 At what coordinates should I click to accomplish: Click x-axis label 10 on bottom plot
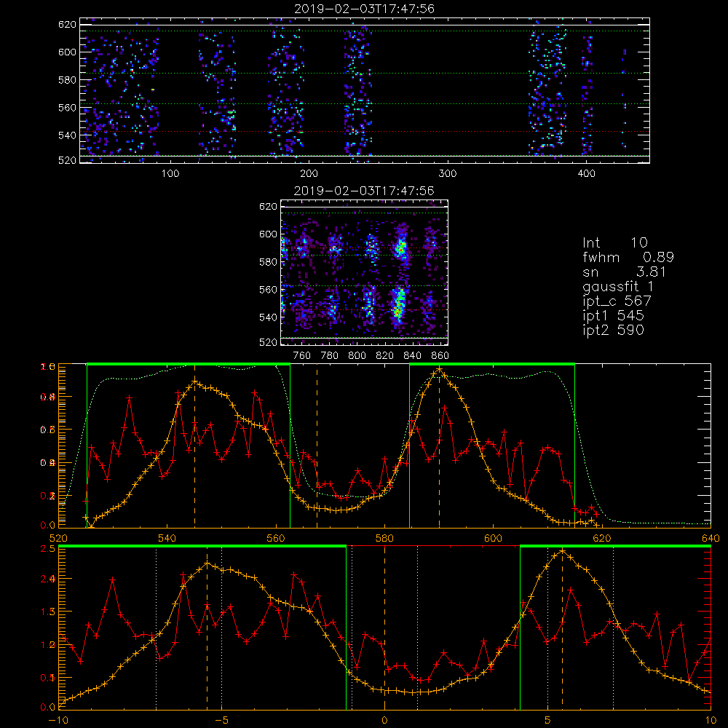[711, 721]
